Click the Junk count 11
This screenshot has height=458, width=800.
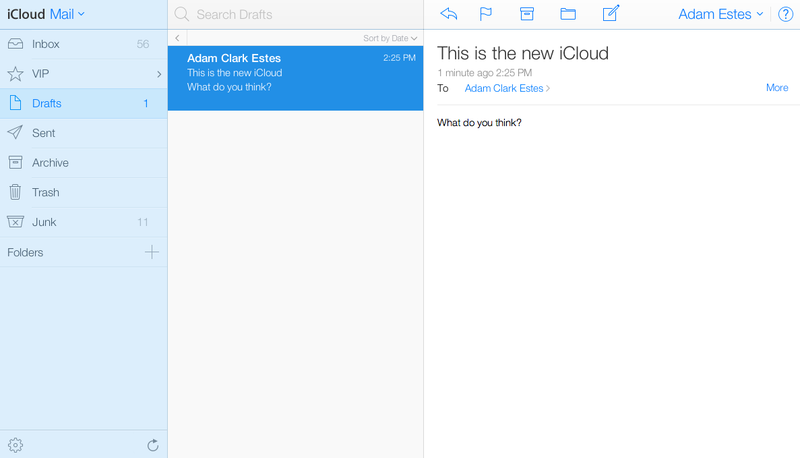(143, 222)
